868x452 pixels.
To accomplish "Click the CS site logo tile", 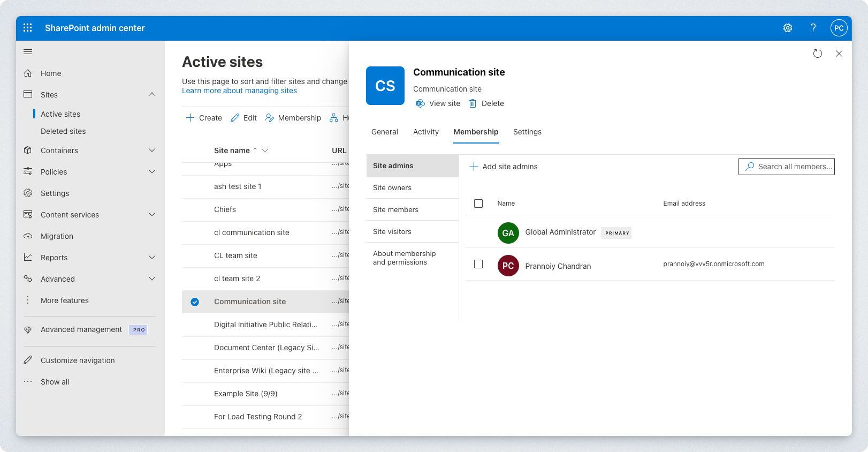I will pyautogui.click(x=385, y=86).
